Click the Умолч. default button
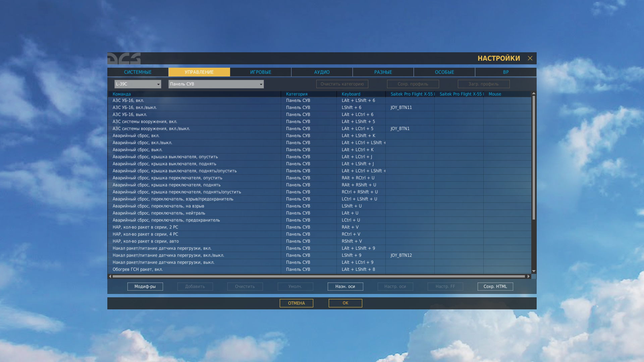The image size is (644, 362). pos(296,287)
